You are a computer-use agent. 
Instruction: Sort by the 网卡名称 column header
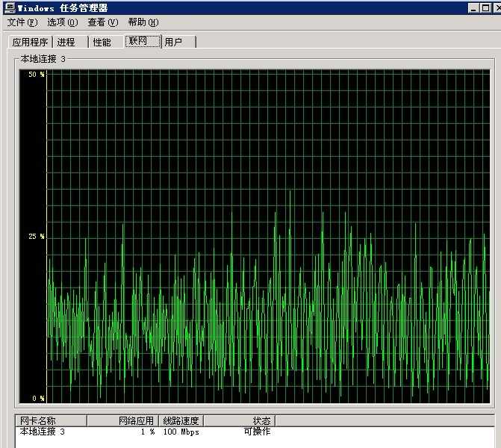(51, 420)
